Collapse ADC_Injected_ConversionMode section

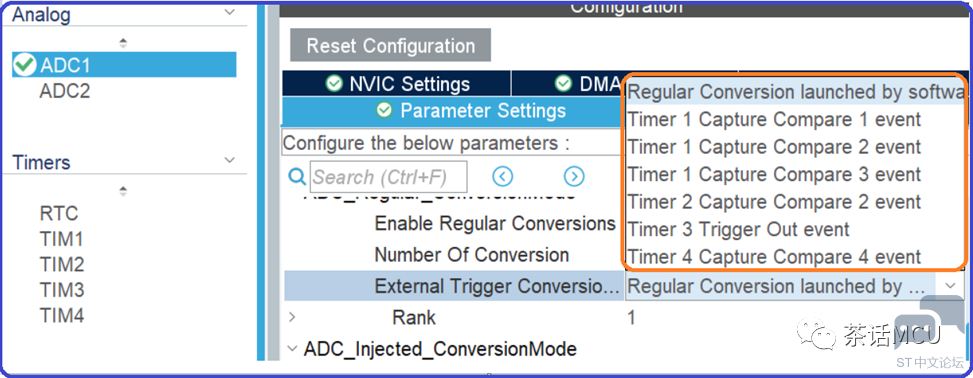tap(292, 348)
